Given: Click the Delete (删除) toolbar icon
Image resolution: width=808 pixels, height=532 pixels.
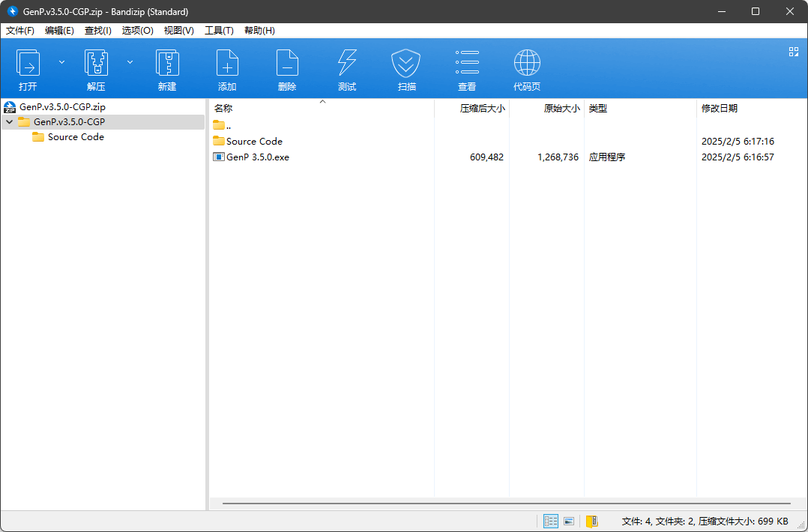Looking at the screenshot, I should point(287,63).
